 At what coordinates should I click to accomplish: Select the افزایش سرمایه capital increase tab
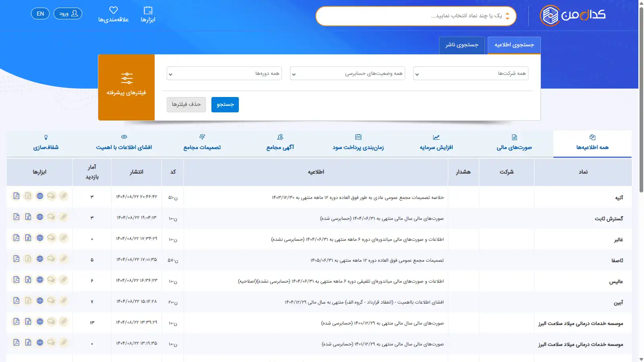tap(436, 143)
